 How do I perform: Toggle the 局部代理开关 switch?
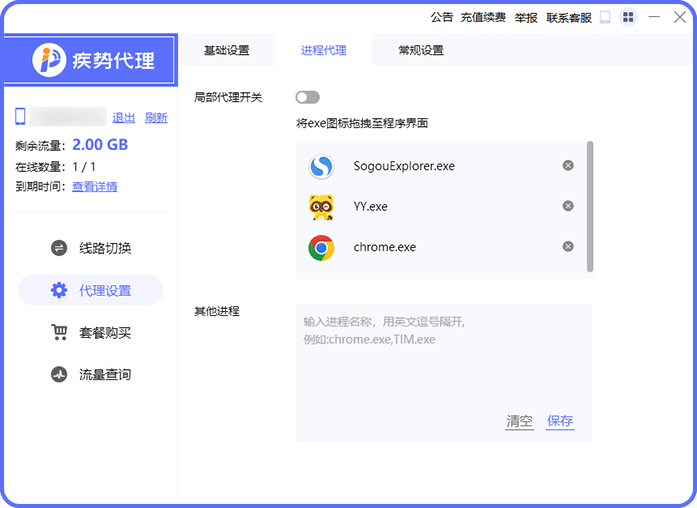(307, 97)
